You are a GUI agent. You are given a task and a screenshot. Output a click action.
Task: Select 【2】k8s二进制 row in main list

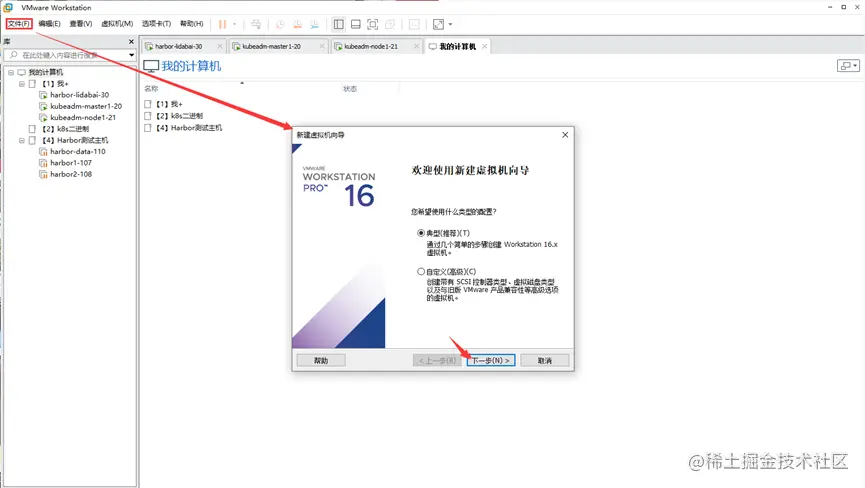[174, 116]
